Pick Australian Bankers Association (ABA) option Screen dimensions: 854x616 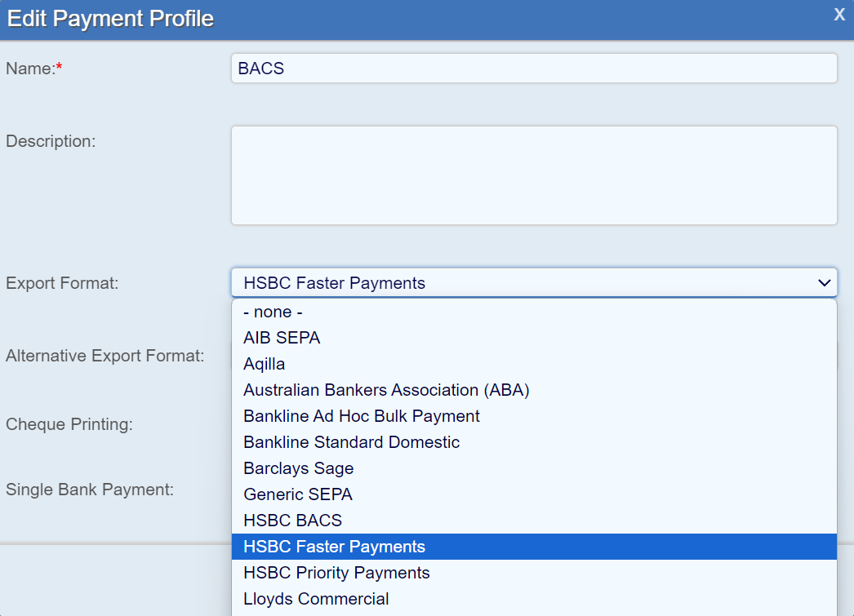pyautogui.click(x=386, y=390)
